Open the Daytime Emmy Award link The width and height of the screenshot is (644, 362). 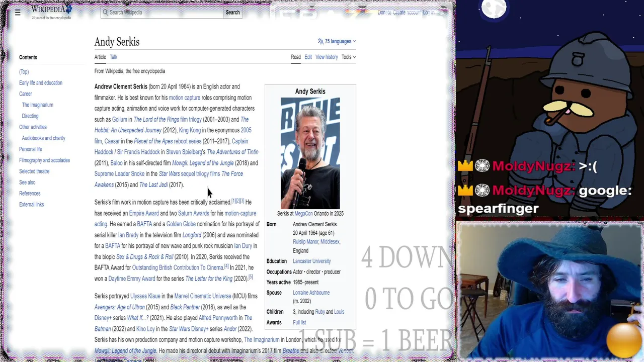[x=132, y=279]
